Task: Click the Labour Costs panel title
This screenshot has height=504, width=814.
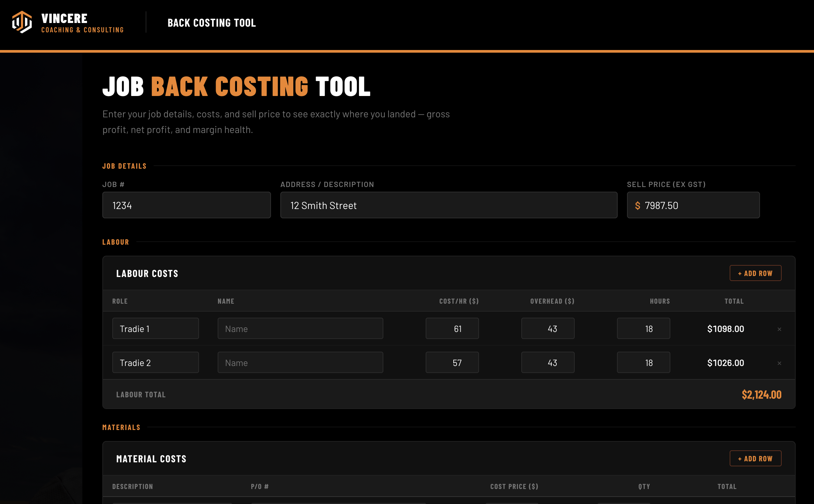Action: tap(147, 274)
